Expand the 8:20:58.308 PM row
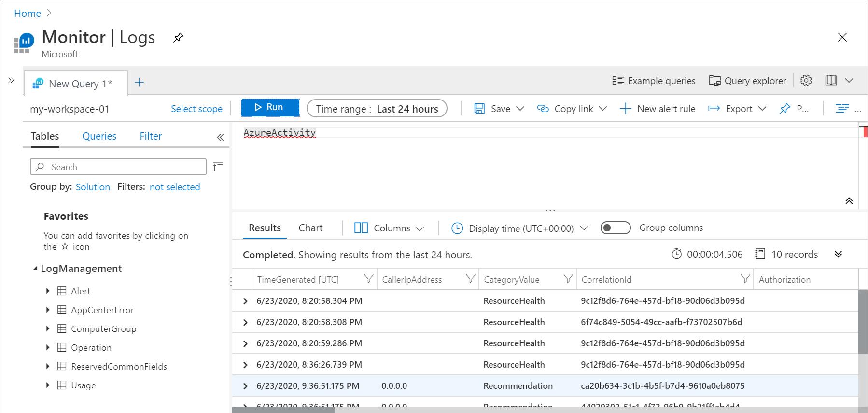The image size is (868, 413). tap(245, 322)
